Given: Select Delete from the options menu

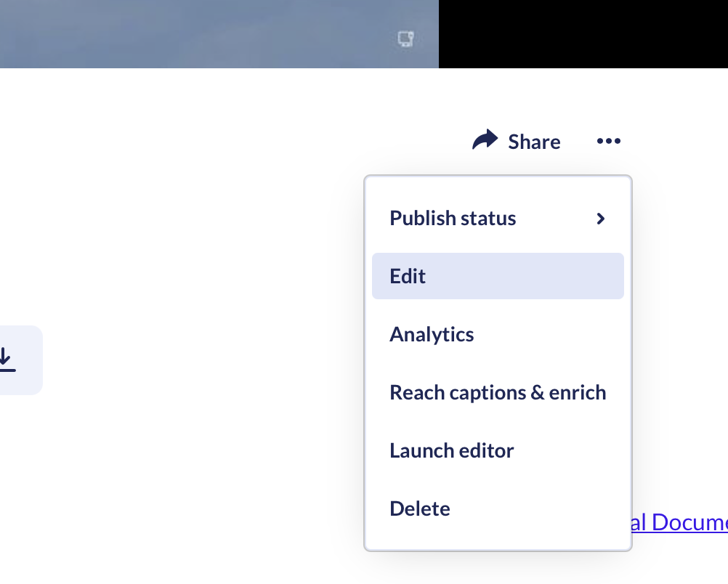Looking at the screenshot, I should click(x=420, y=508).
